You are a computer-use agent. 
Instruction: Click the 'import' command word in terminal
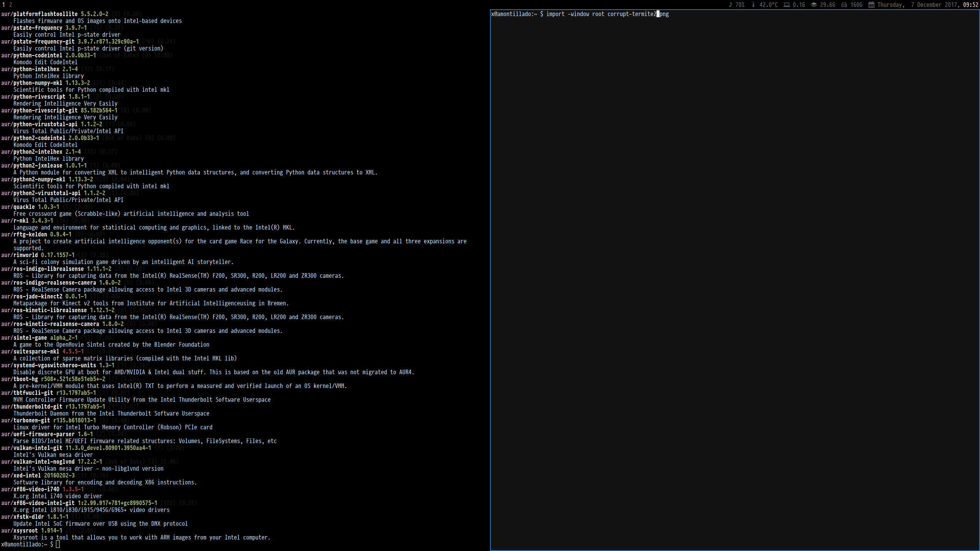[x=555, y=14]
